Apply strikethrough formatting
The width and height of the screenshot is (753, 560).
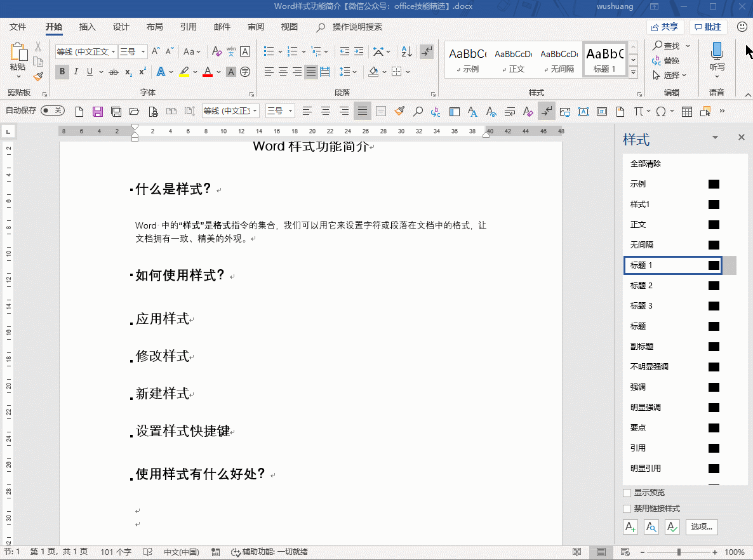coord(114,72)
